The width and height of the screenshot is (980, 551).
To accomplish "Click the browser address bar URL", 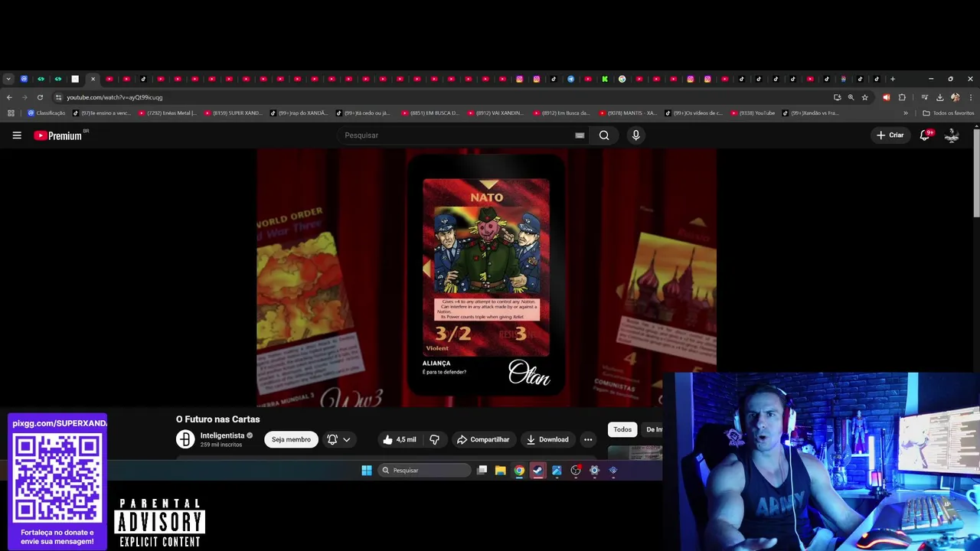I will 114,97.
